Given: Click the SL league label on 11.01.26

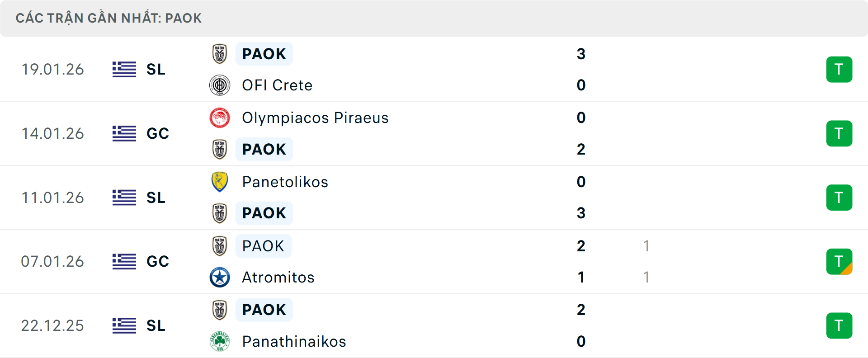Looking at the screenshot, I should pyautogui.click(x=156, y=198).
